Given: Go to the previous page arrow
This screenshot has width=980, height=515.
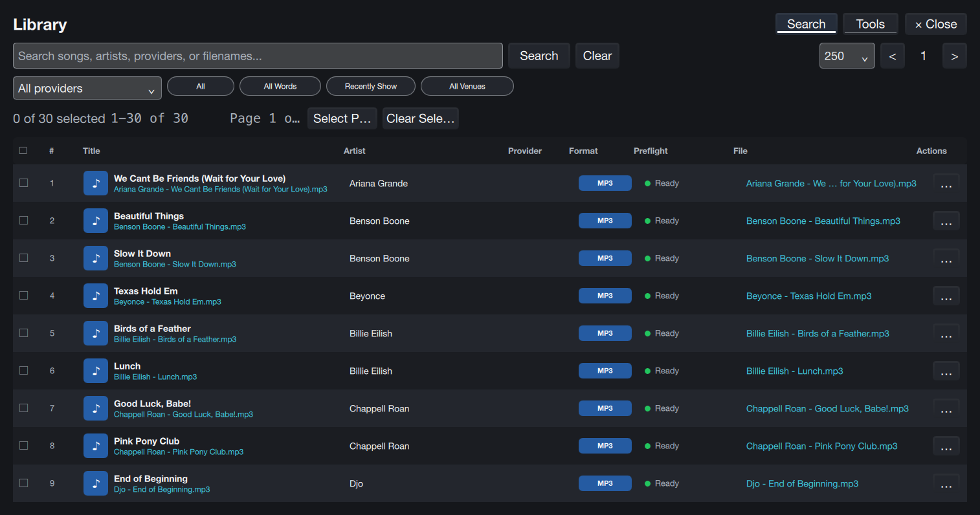Looking at the screenshot, I should (x=893, y=56).
